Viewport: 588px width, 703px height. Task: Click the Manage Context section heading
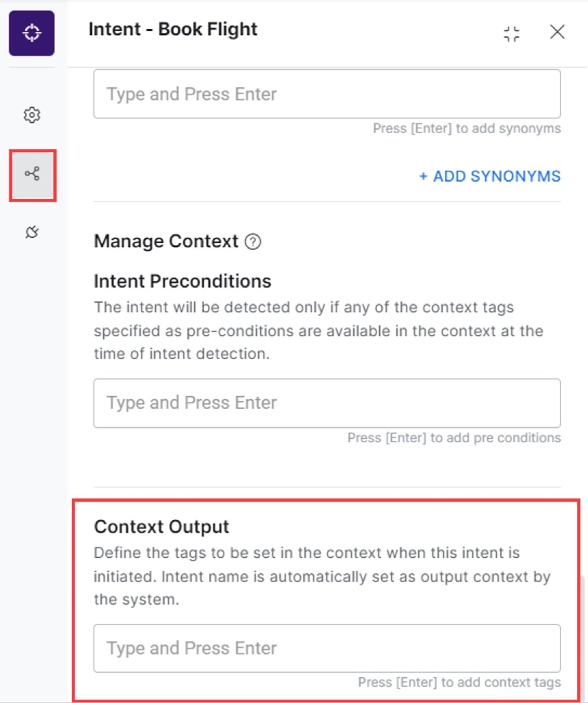[x=166, y=241]
